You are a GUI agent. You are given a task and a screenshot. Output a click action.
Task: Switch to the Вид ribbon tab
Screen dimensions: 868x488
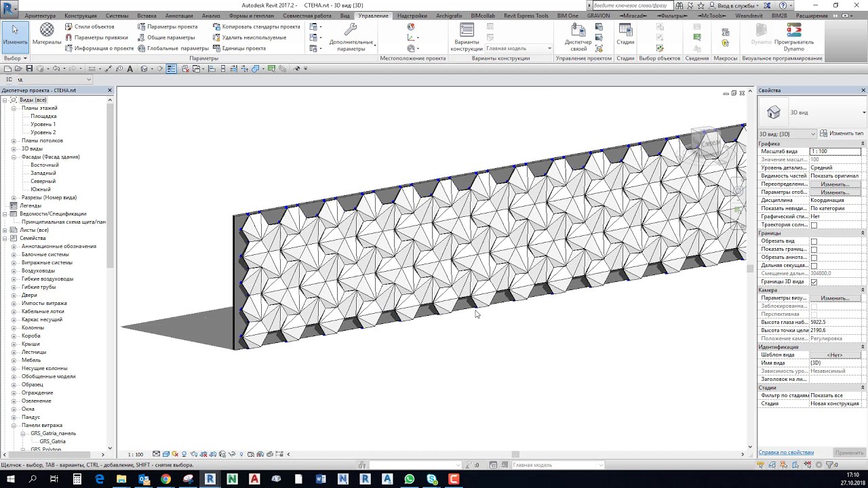pyautogui.click(x=345, y=16)
